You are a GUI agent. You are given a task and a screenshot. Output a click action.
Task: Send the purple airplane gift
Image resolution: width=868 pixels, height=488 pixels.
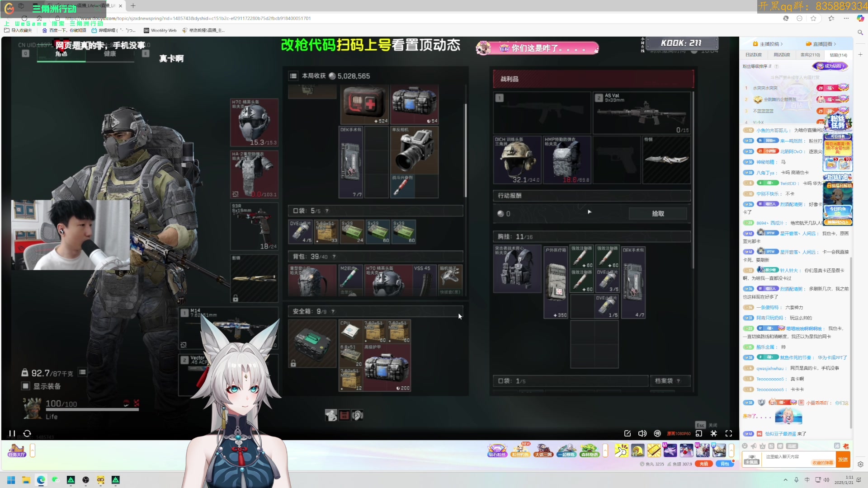click(x=670, y=450)
